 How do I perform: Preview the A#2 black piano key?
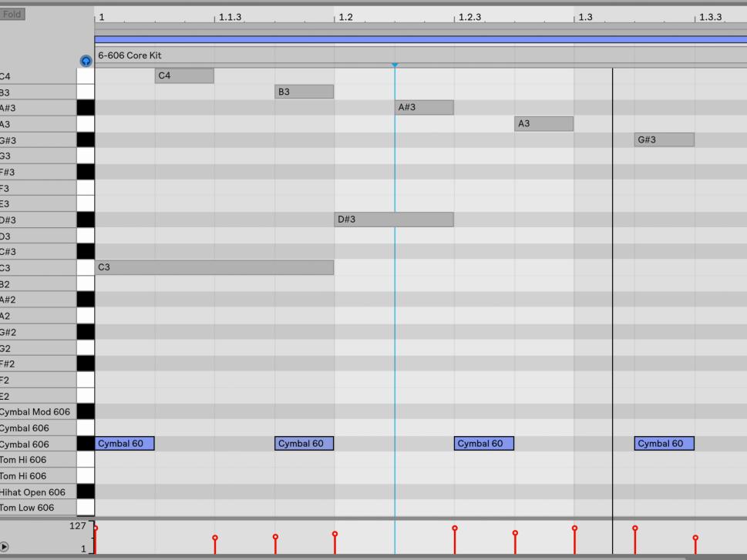tap(86, 300)
